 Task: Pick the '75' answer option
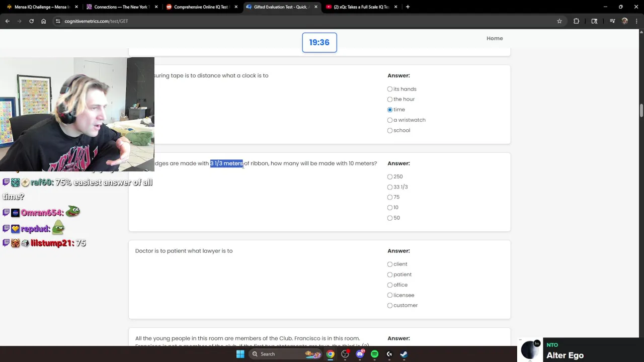390,197
